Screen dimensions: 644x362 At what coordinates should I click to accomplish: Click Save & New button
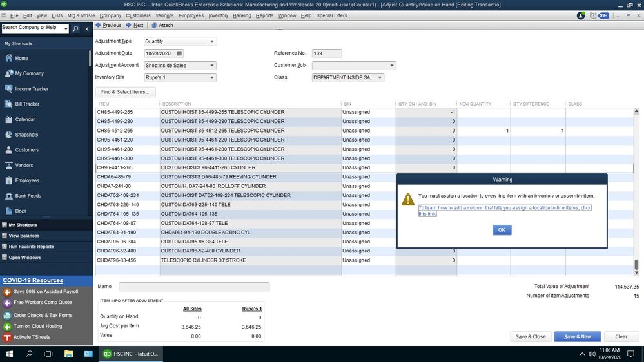click(578, 336)
